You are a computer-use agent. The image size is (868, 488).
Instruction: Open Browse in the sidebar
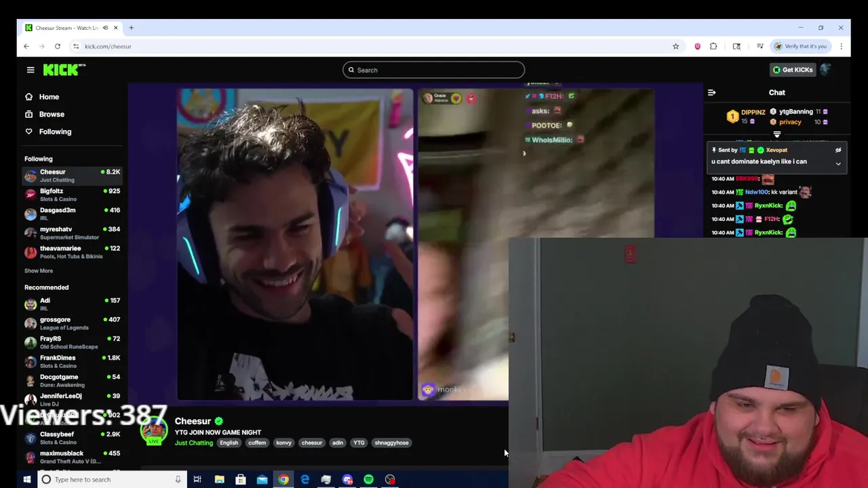pos(52,115)
